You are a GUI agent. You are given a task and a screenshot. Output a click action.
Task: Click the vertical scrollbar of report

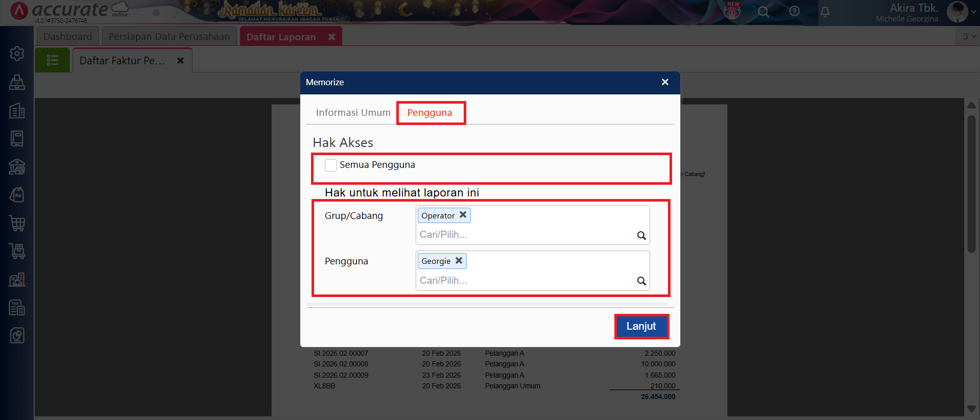coord(971,184)
